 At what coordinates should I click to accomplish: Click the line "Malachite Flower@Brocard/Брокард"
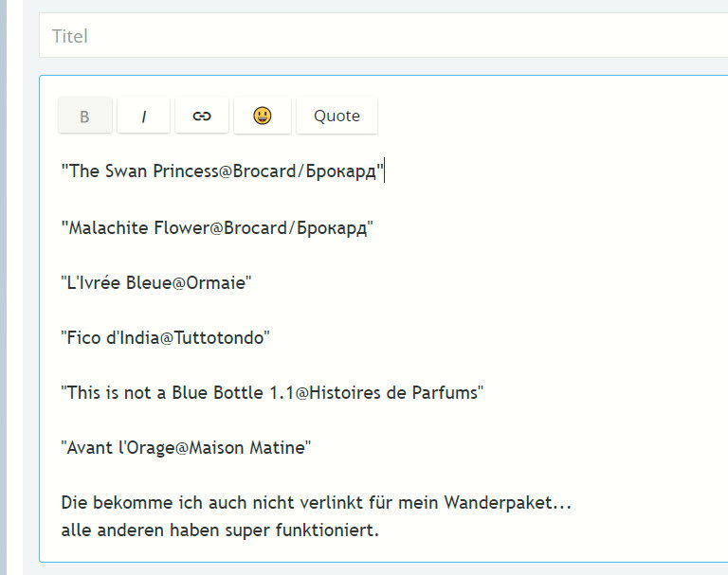(x=217, y=228)
